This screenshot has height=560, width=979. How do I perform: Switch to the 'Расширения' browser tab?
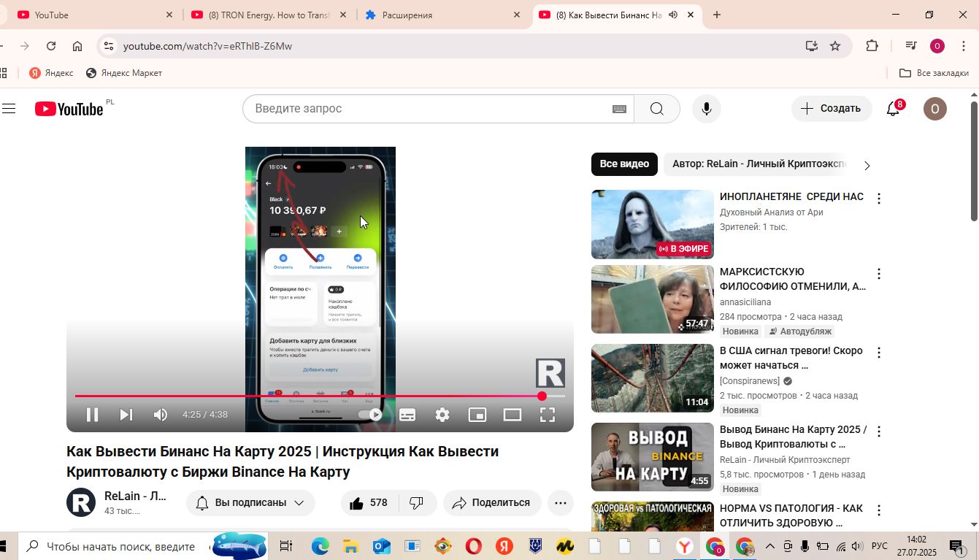(x=443, y=15)
